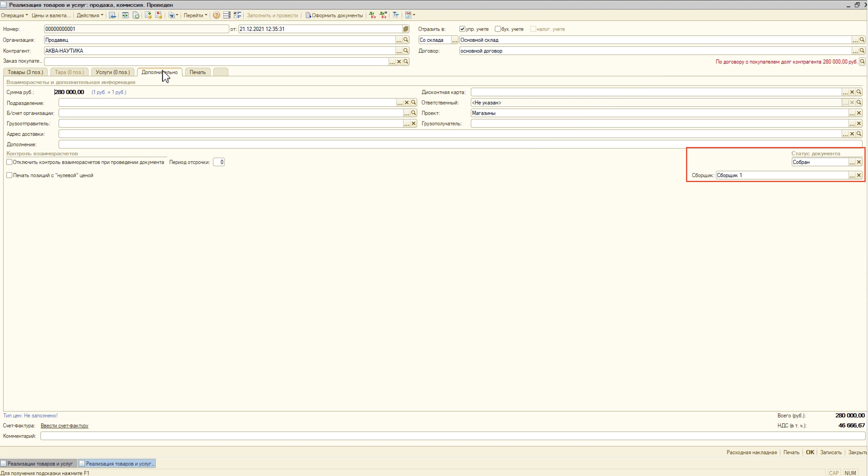This screenshot has height=476, width=868.
Task: Enable Печать позиций с нулевой ценой
Action: point(10,175)
